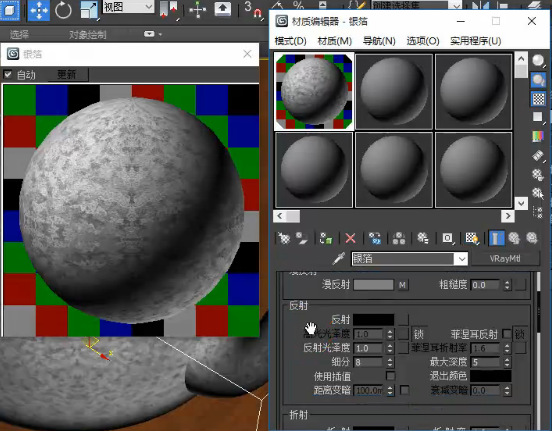Expand the 折射 refraction section
This screenshot has width=552, height=431.
pos(299,415)
